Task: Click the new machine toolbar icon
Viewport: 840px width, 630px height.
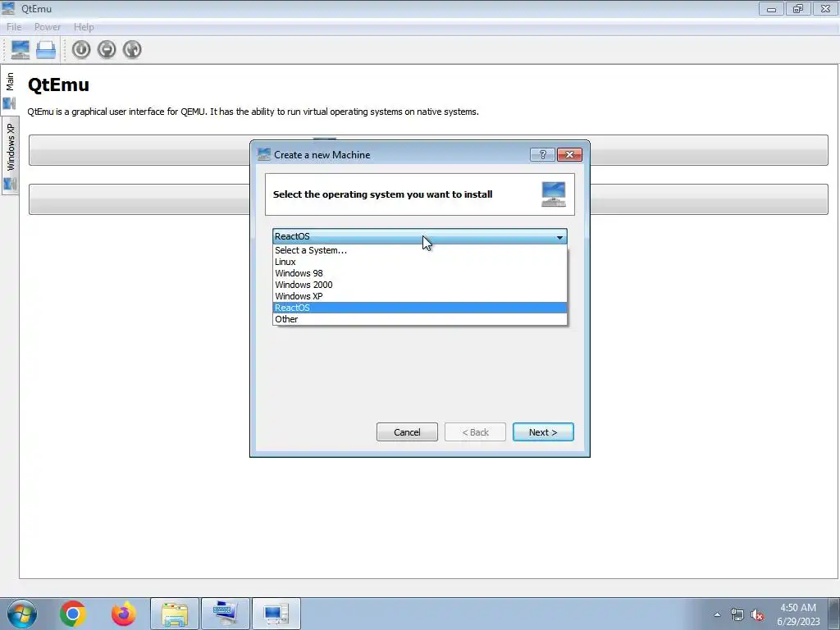Action: coord(21,49)
